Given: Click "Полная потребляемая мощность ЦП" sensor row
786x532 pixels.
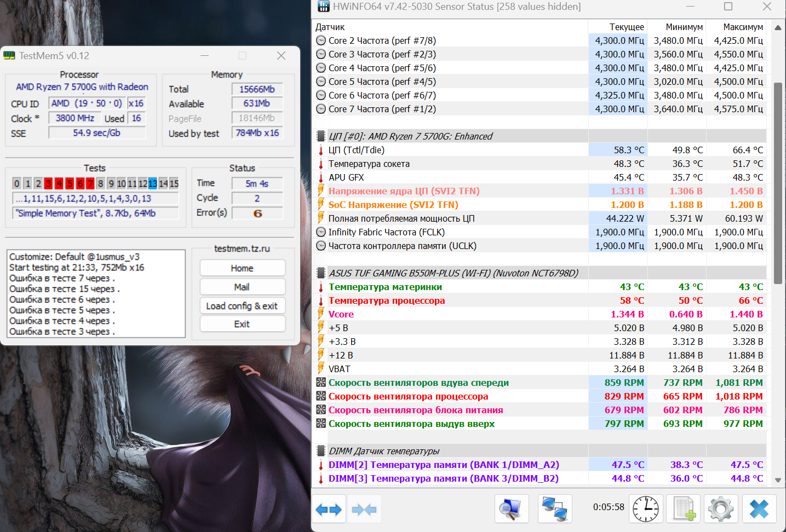Looking at the screenshot, I should coord(540,218).
